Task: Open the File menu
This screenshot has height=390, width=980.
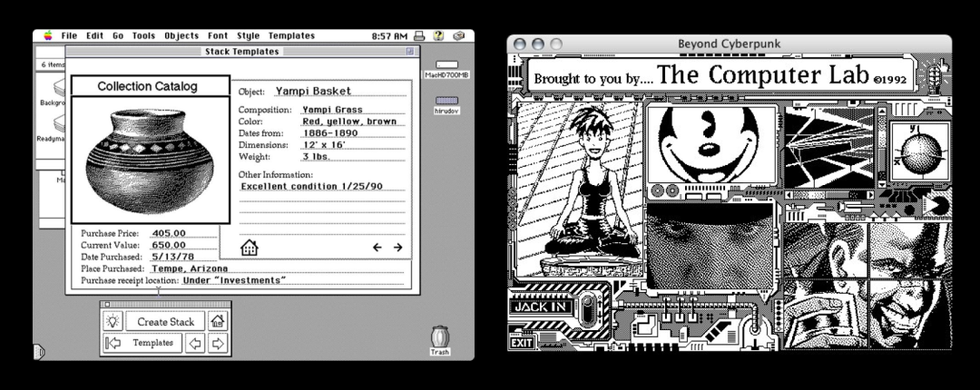Action: 69,35
